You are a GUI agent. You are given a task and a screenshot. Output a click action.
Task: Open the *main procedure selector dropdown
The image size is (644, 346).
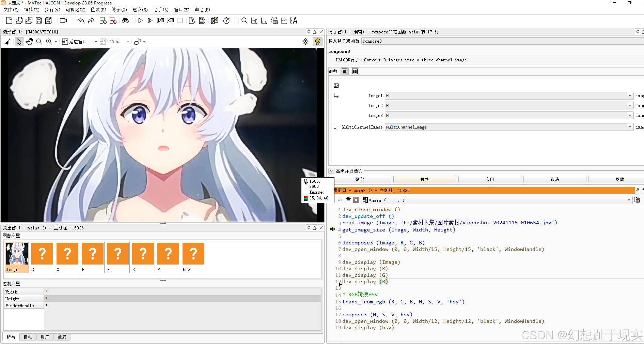click(629, 200)
